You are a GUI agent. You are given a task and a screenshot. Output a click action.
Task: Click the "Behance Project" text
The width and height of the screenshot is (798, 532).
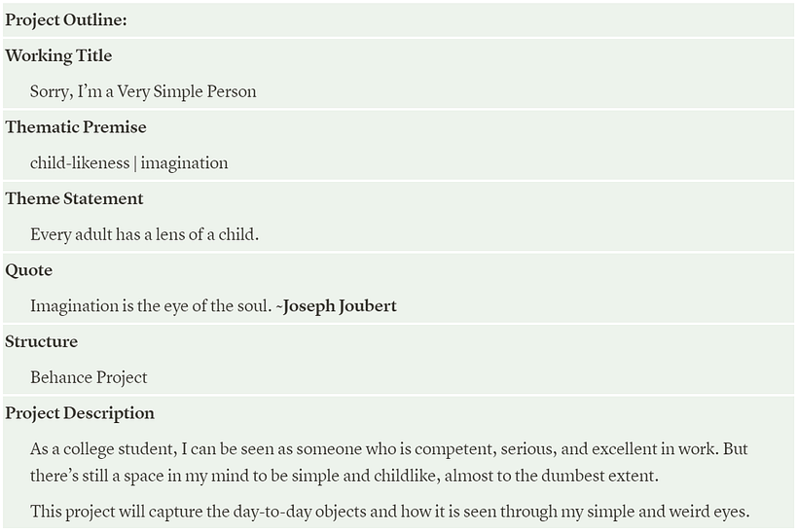(x=89, y=377)
